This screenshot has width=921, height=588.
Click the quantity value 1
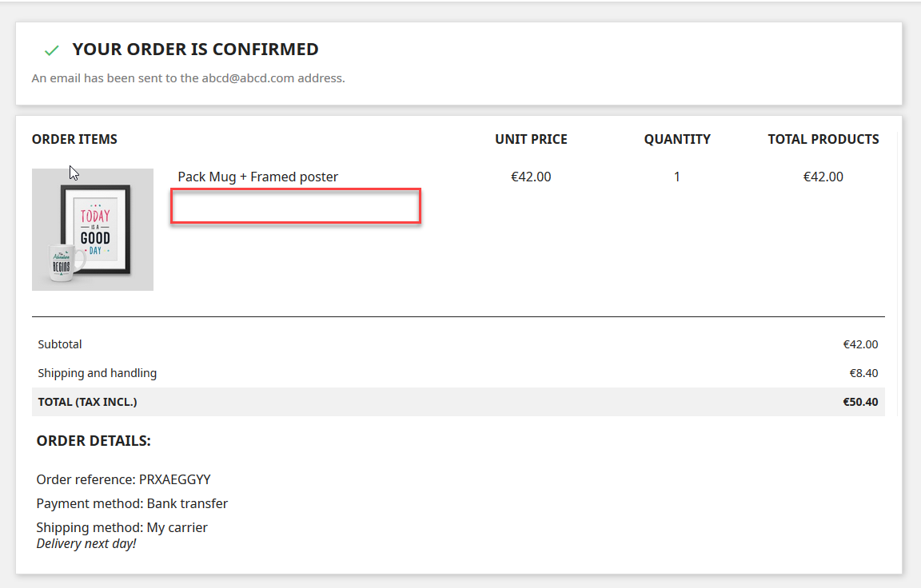(677, 177)
